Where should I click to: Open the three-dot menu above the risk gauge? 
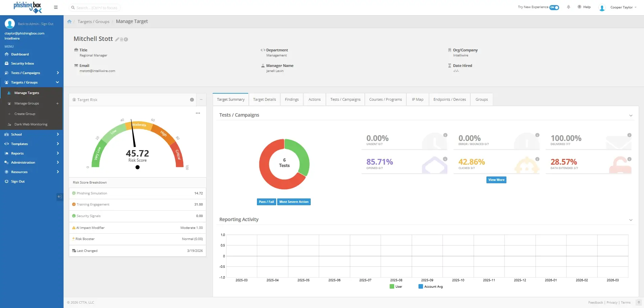click(x=198, y=113)
